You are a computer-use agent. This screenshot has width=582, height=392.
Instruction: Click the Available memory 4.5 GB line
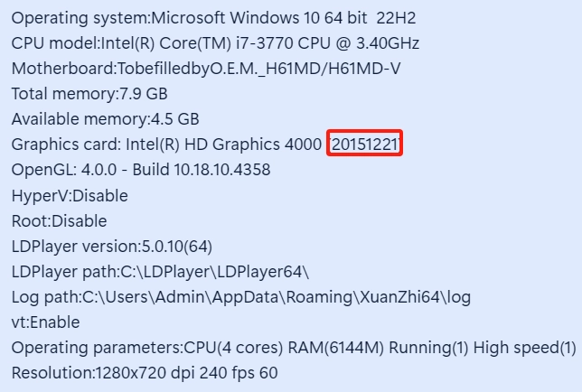(x=105, y=118)
